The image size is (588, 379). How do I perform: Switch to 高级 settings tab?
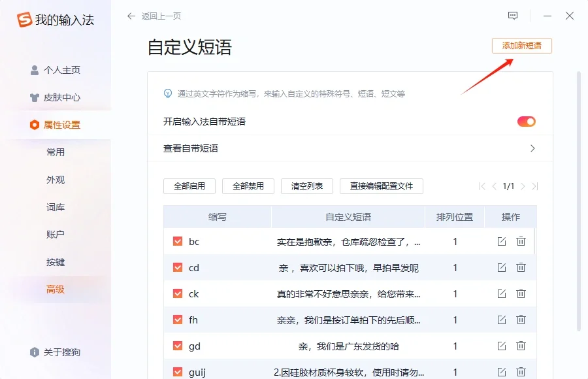pos(56,289)
